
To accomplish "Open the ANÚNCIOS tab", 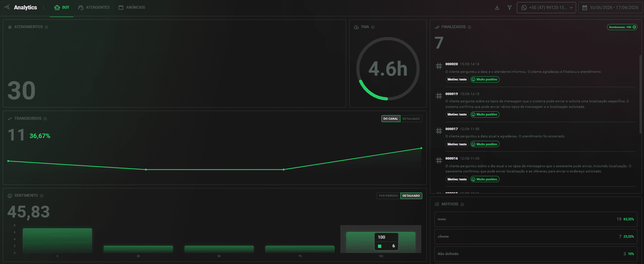I will coord(132,8).
